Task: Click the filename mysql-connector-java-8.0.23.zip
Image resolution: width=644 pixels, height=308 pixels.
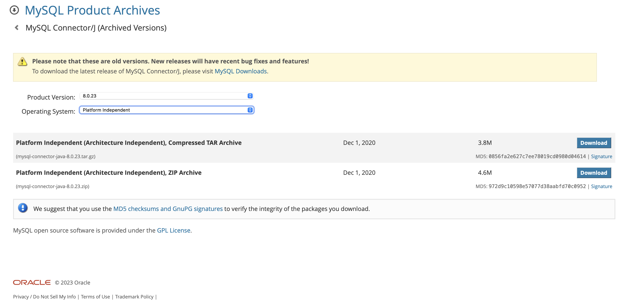Action: pyautogui.click(x=53, y=186)
